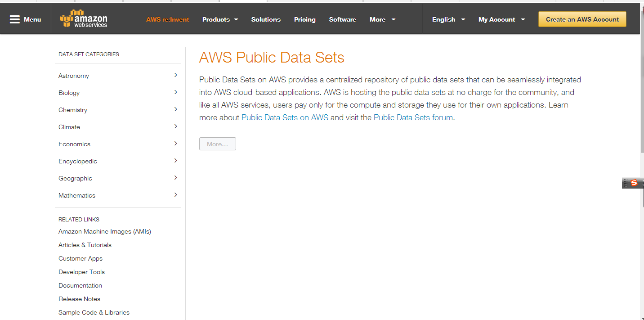Open the AWS re:Invent link

click(x=168, y=19)
